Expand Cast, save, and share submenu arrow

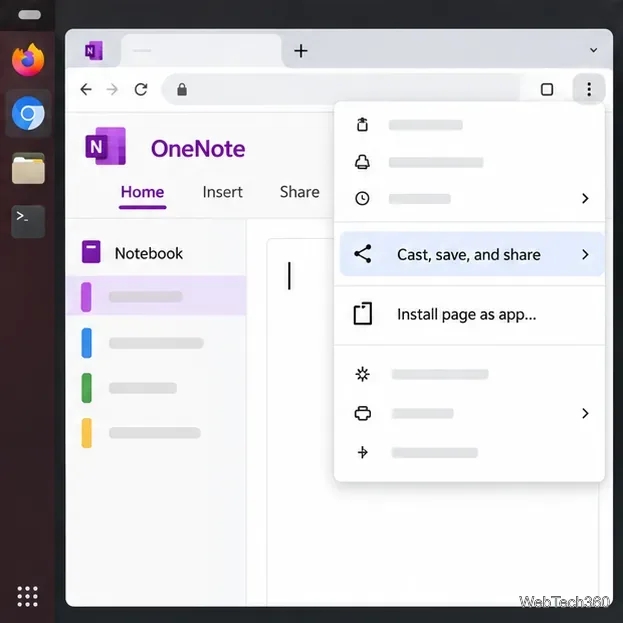tap(585, 254)
